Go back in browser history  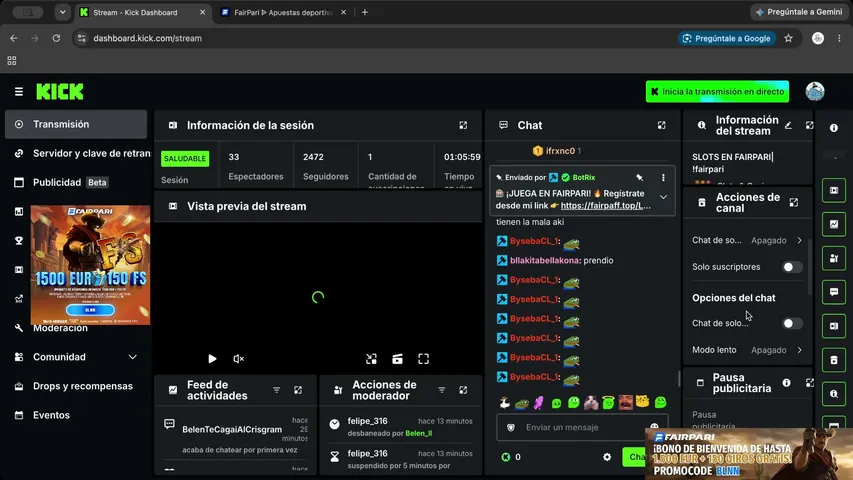(x=14, y=38)
